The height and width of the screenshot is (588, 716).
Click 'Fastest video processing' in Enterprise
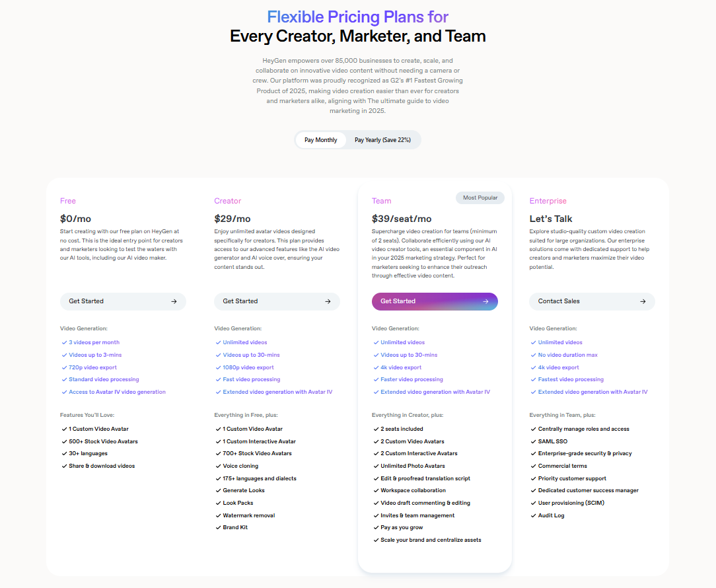[570, 379]
